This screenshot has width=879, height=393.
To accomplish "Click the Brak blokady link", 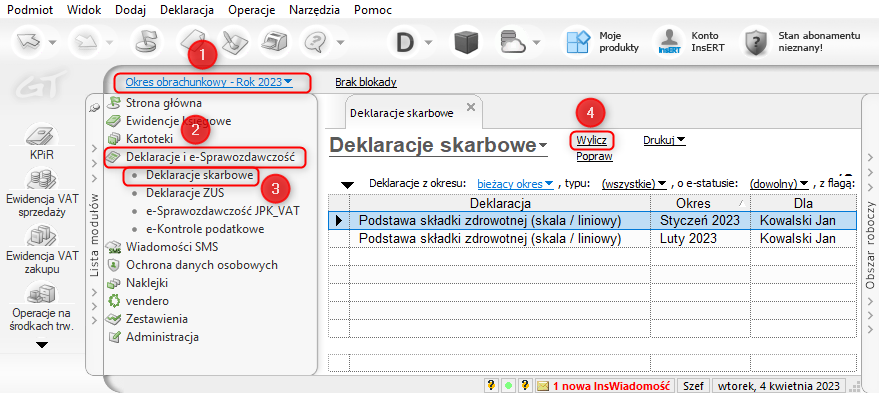I will point(366,82).
